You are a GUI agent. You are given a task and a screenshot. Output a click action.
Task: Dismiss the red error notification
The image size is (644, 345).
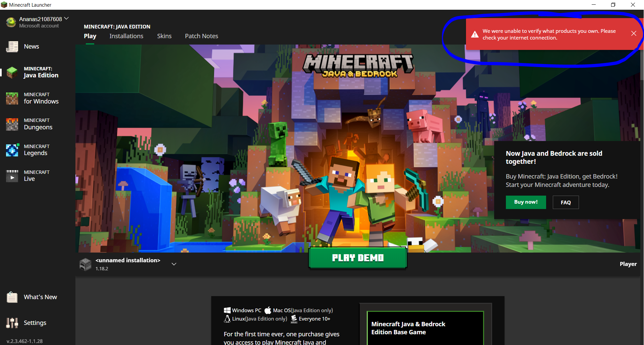coord(634,33)
